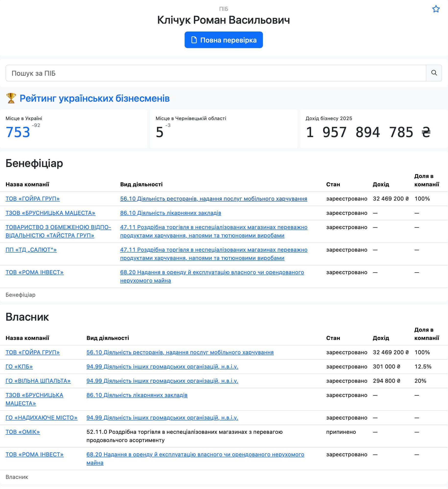The image size is (448, 489).
Task: Open 47.11 activity link in ТАЙСТРА ГРУП row
Action: pyautogui.click(x=214, y=231)
